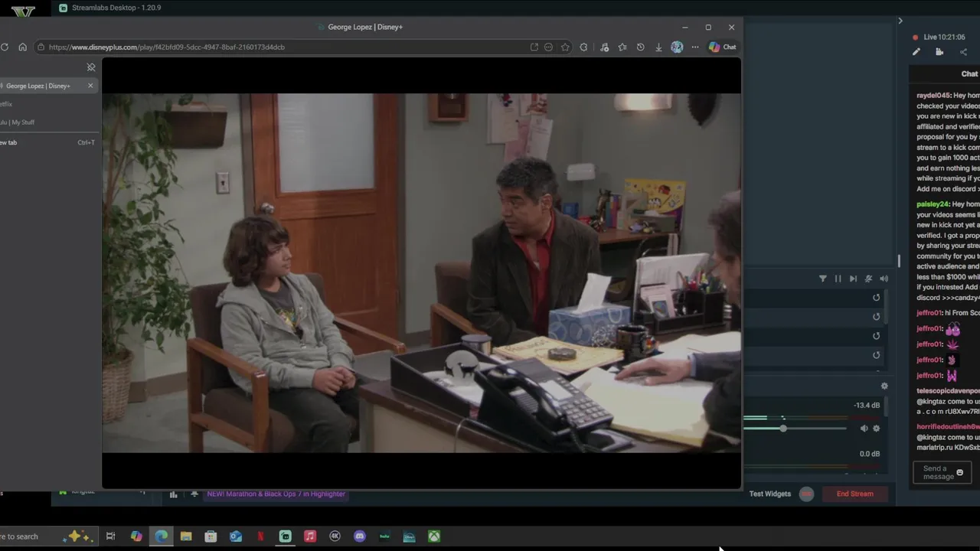Click Test Widgets in Streamlabs
The height and width of the screenshot is (551, 980).
770,494
